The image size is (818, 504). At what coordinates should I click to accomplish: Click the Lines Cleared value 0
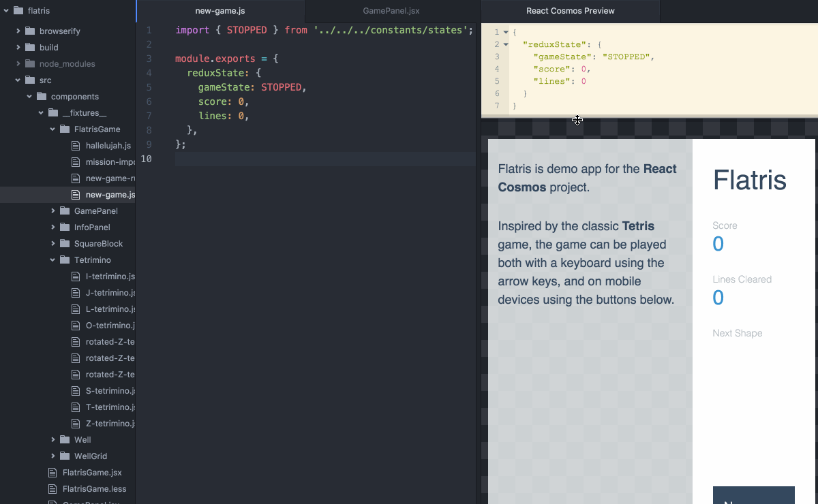(718, 298)
